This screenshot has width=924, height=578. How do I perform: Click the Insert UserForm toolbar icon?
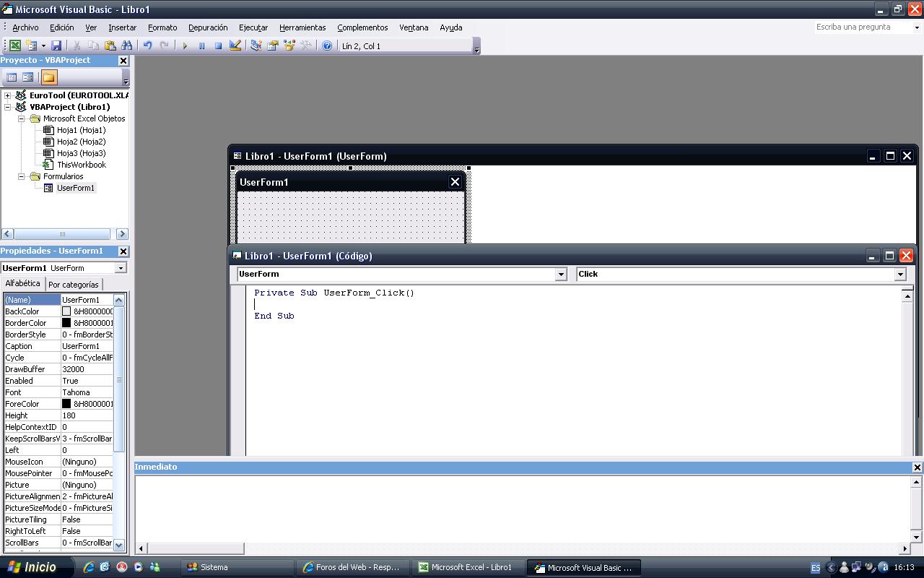(x=31, y=46)
